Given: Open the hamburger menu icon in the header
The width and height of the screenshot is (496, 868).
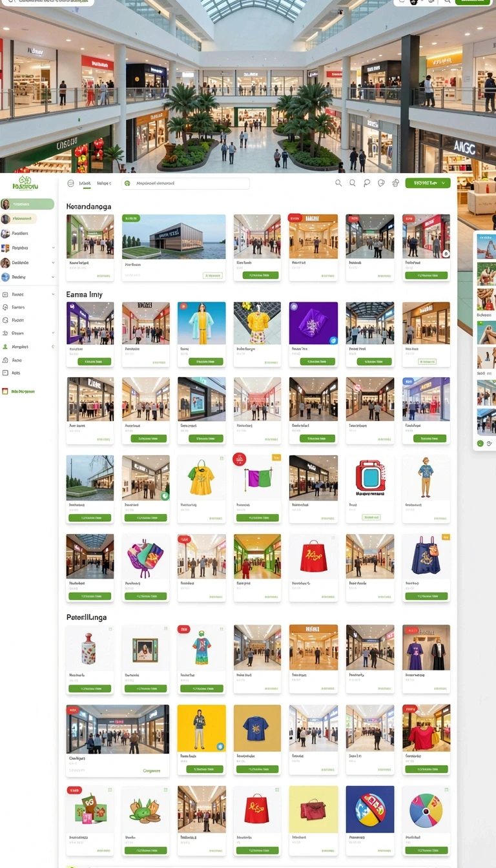Looking at the screenshot, I should point(70,183).
